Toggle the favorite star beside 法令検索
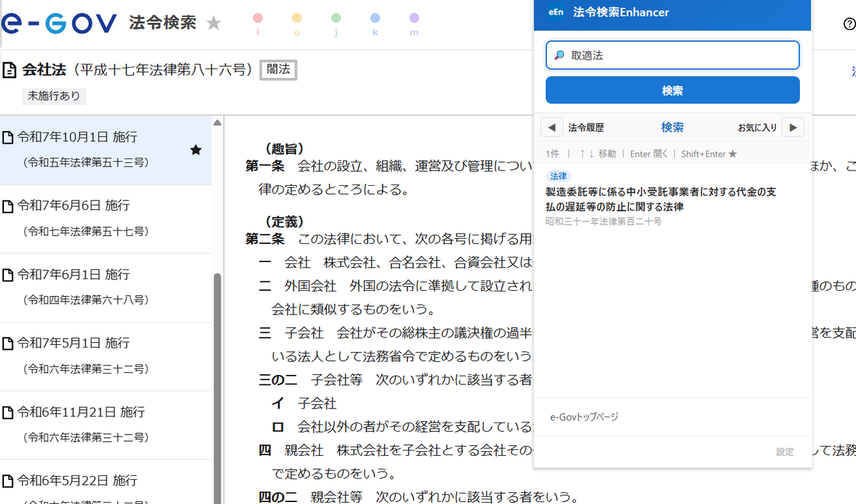Image resolution: width=856 pixels, height=504 pixels. (x=213, y=24)
